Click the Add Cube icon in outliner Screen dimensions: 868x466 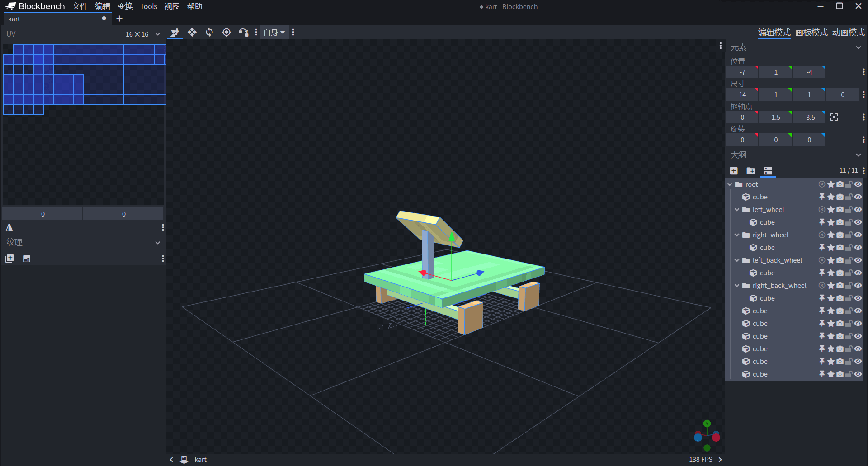click(x=734, y=170)
